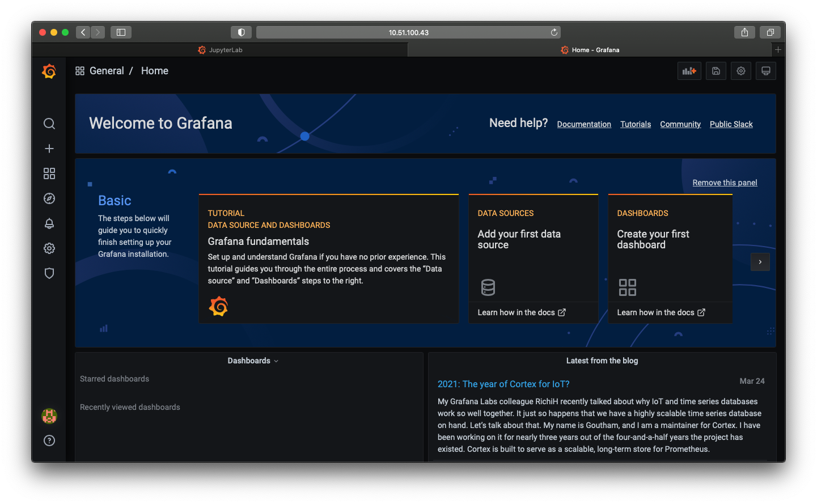The width and height of the screenshot is (817, 504).
Task: Open the Grafana fundamentals tutorial card
Action: coord(329,259)
